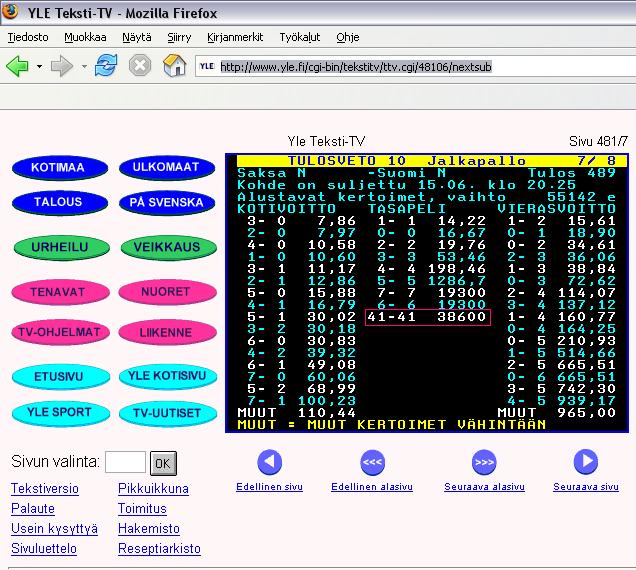Click the cyan TV-UUTISET button

(168, 413)
